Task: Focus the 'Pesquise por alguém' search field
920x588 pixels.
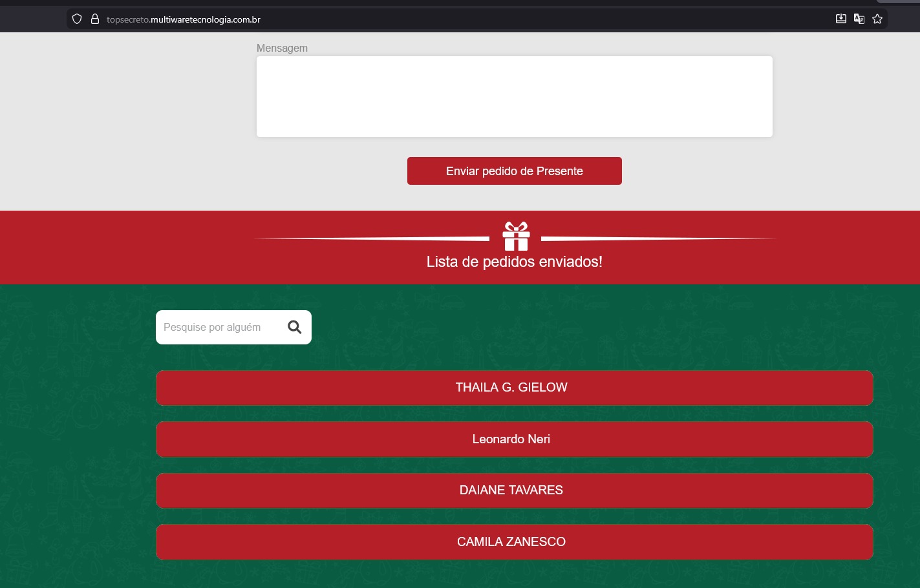Action: click(x=217, y=328)
